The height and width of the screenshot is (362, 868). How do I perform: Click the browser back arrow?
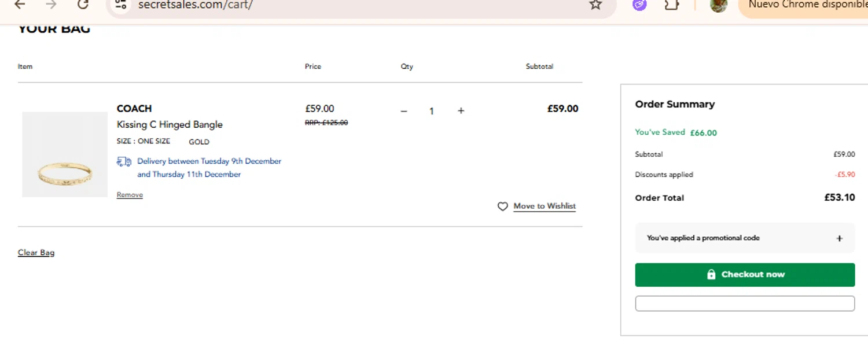(20, 5)
